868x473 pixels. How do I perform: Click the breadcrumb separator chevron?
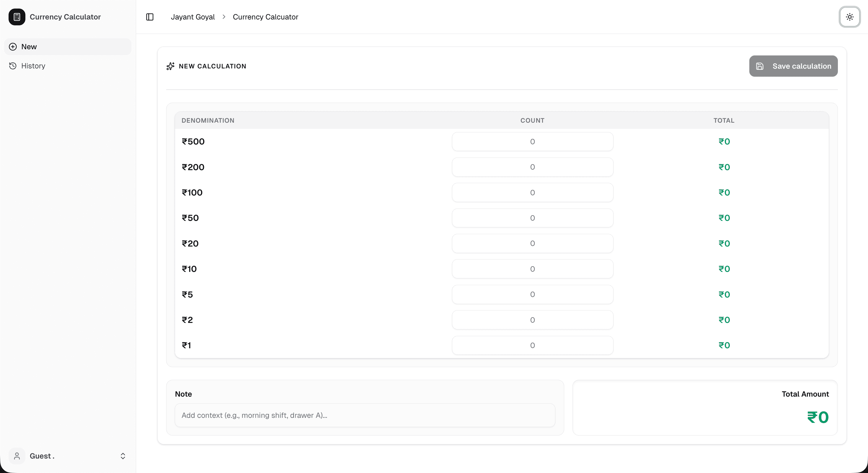tap(224, 17)
